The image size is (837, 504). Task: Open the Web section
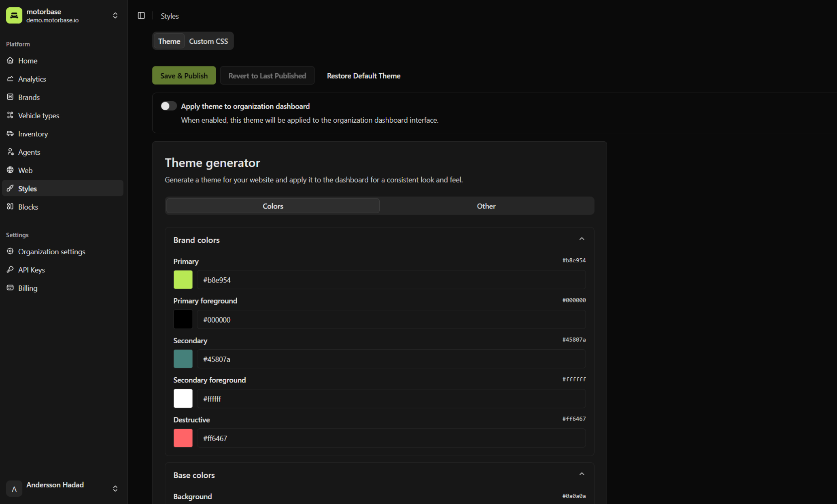click(63, 170)
